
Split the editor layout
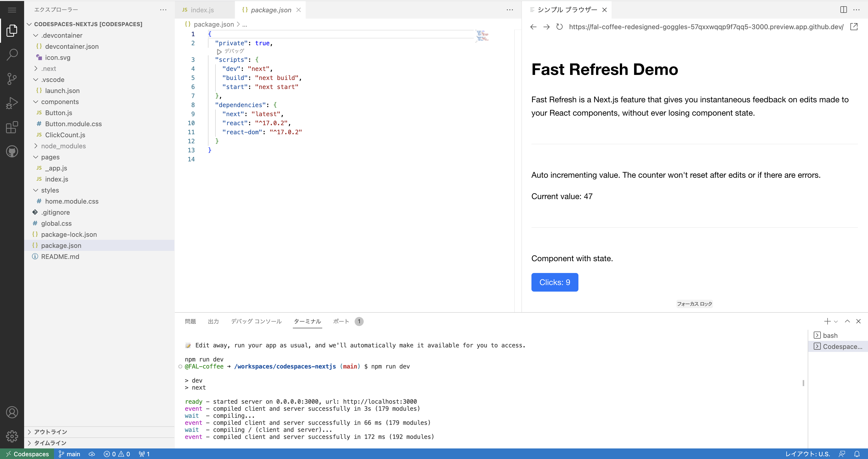(843, 10)
